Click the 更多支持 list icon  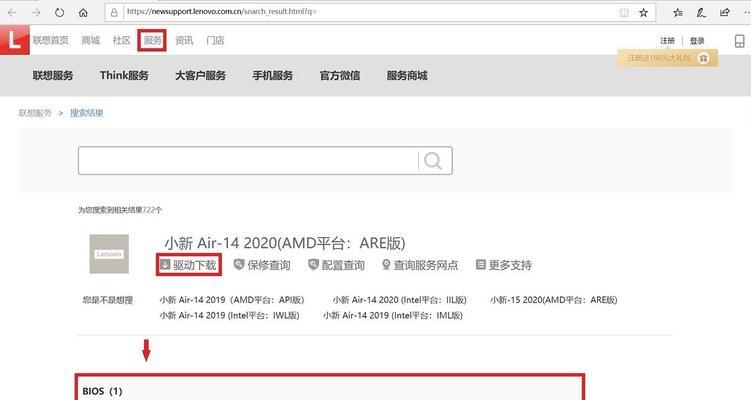(481, 264)
